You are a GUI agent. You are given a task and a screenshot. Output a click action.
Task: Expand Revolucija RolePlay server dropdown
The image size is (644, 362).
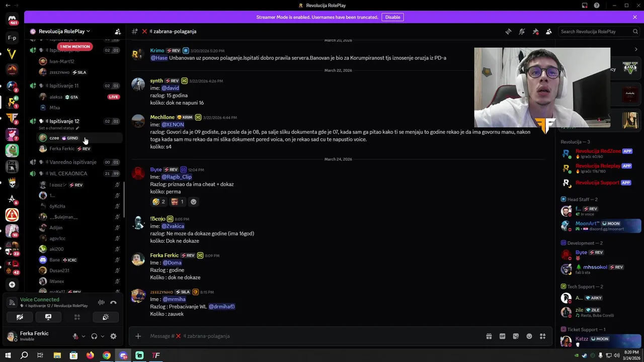60,31
